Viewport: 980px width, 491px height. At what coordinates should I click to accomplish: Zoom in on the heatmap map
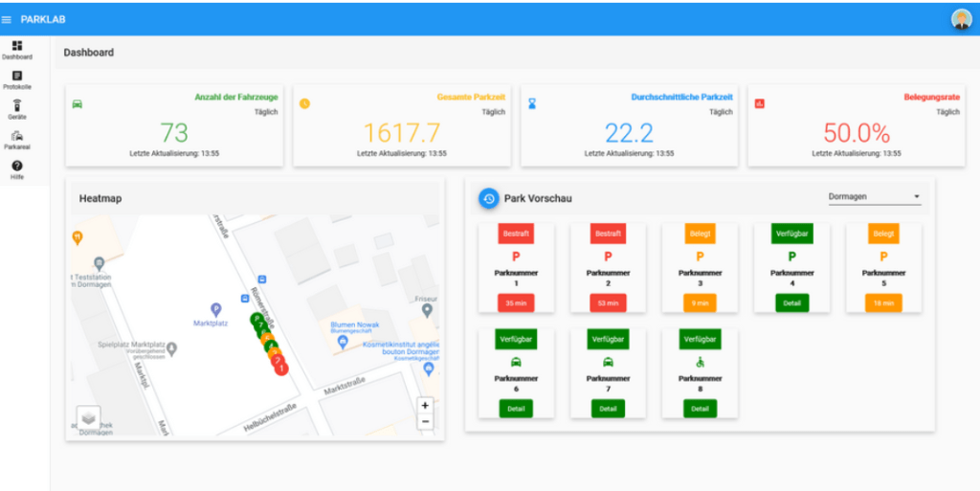pos(426,405)
